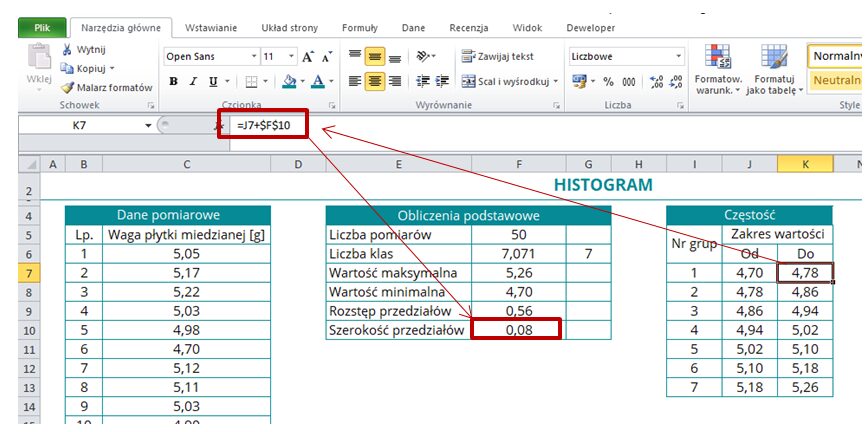This screenshot has height=432, width=868.
Task: Click cell with value 7,071
Action: tap(519, 254)
